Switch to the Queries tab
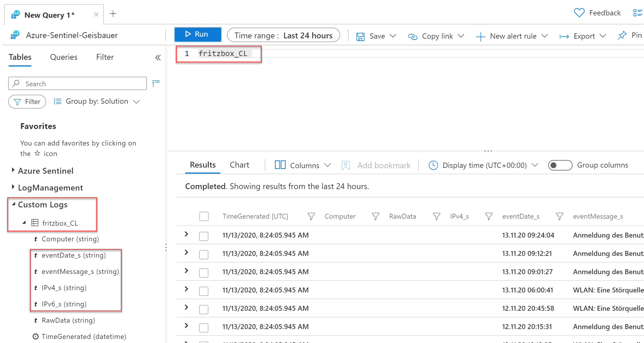Viewport: 644px width, 343px height. 64,57
